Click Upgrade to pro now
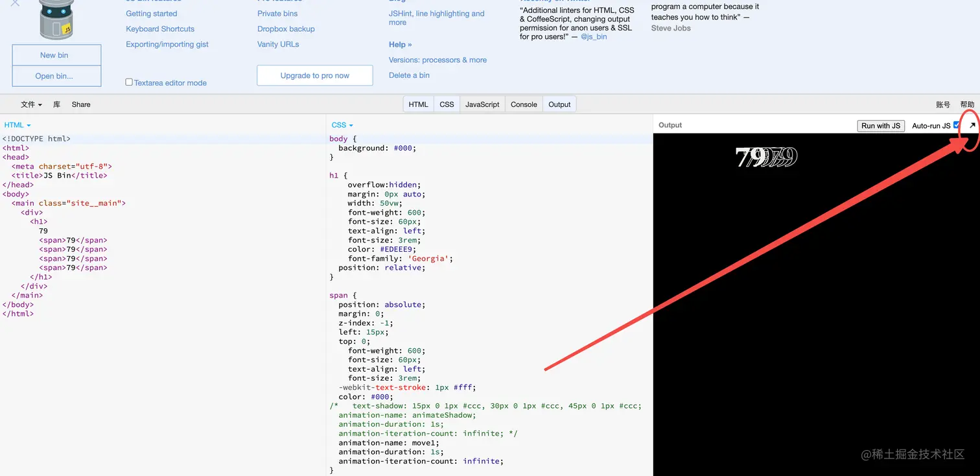980x476 pixels. [315, 75]
